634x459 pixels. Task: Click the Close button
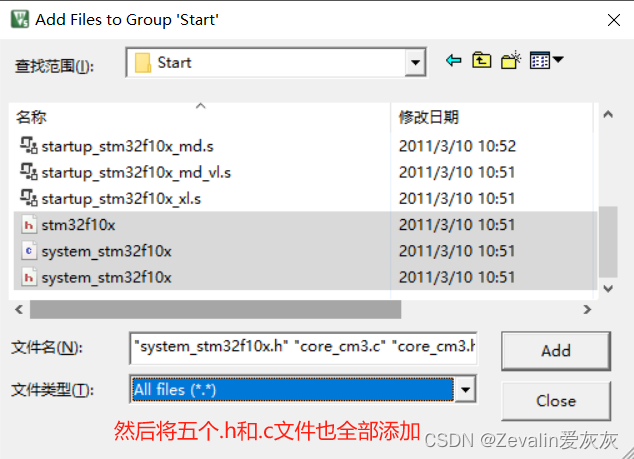click(556, 401)
